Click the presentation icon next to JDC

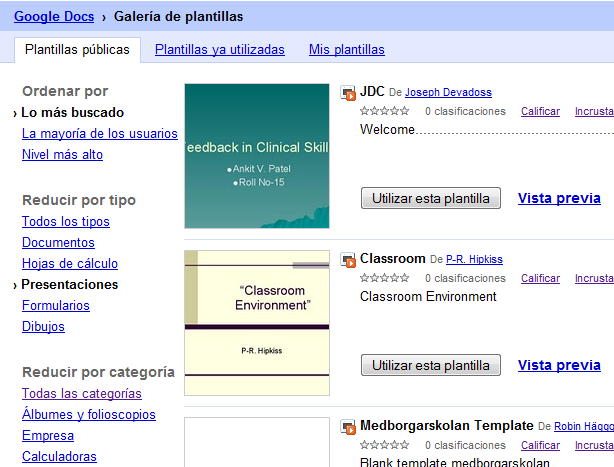coord(348,93)
